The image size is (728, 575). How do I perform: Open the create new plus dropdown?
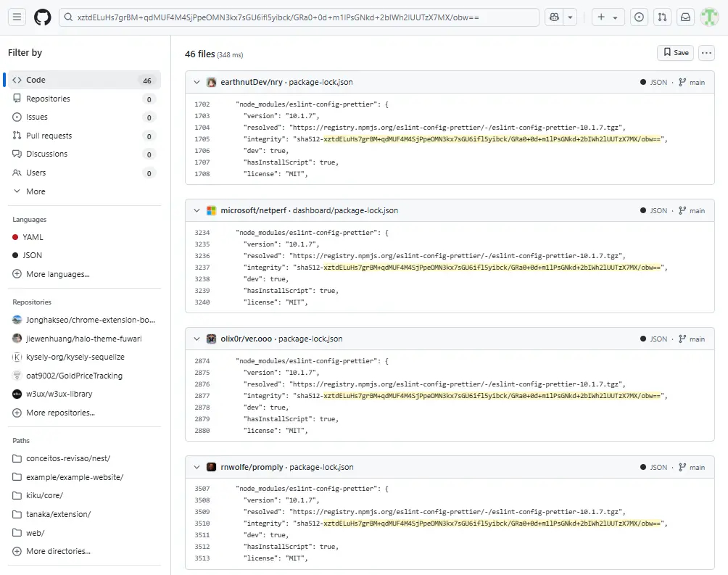608,17
